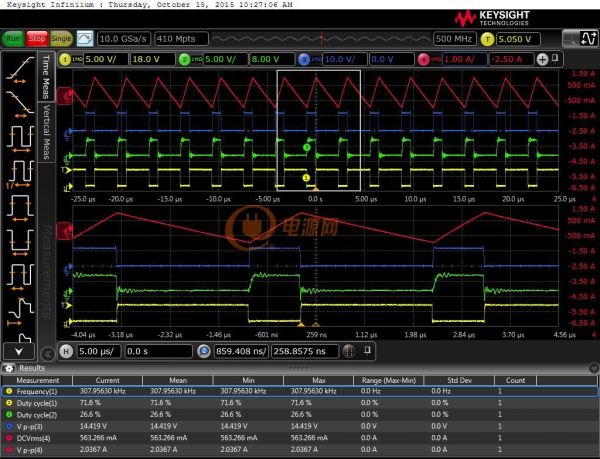600x459 pixels.
Task: Edit horizontal position 0.0 s field
Action: pyautogui.click(x=158, y=351)
